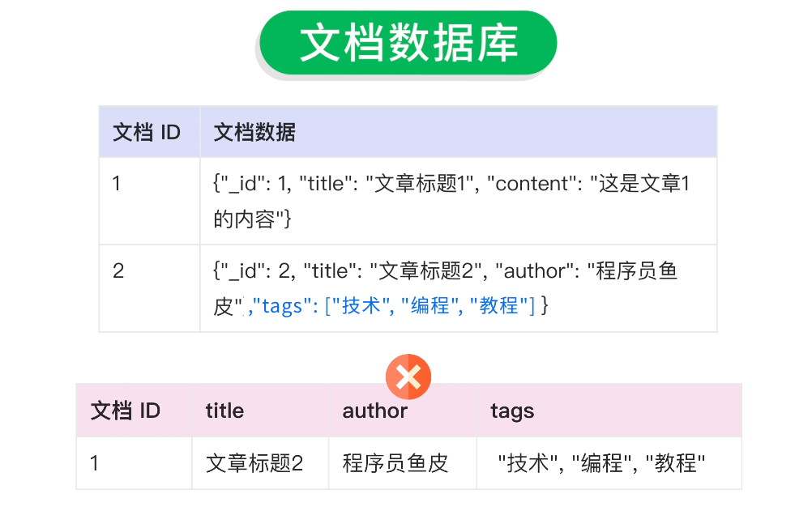Click the author column header
This screenshot has height=515, width=812.
pyautogui.click(x=374, y=411)
